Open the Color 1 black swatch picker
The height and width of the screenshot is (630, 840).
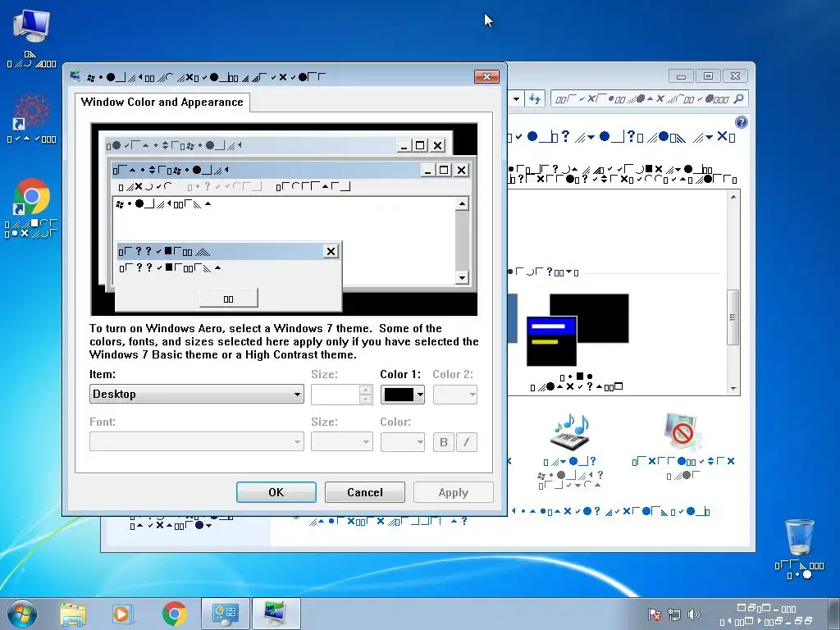[402, 395]
